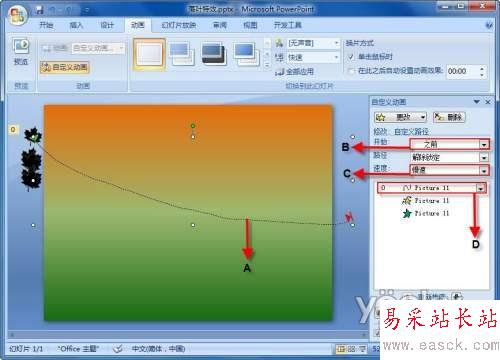Click the 删除 remove effect button
This screenshot has width=500, height=360.
(449, 117)
